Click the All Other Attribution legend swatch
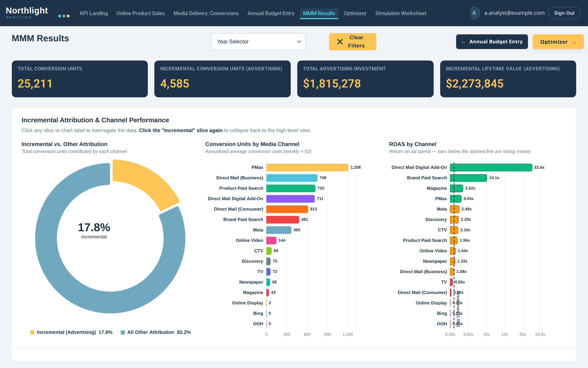Image resolution: width=588 pixels, height=368 pixels. 123,332
